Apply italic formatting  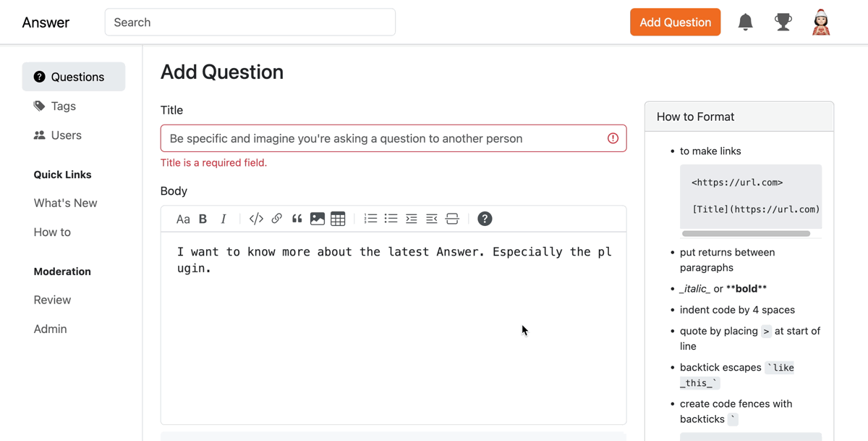(224, 218)
